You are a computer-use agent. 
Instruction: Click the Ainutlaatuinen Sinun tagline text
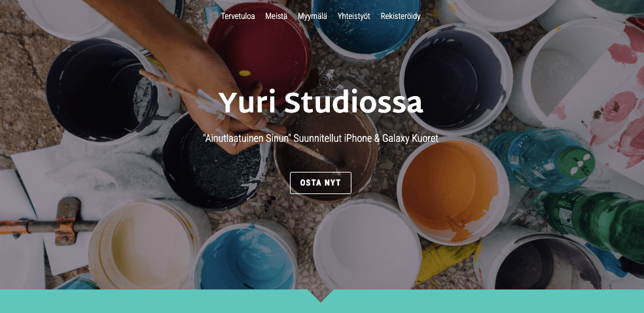coord(320,139)
